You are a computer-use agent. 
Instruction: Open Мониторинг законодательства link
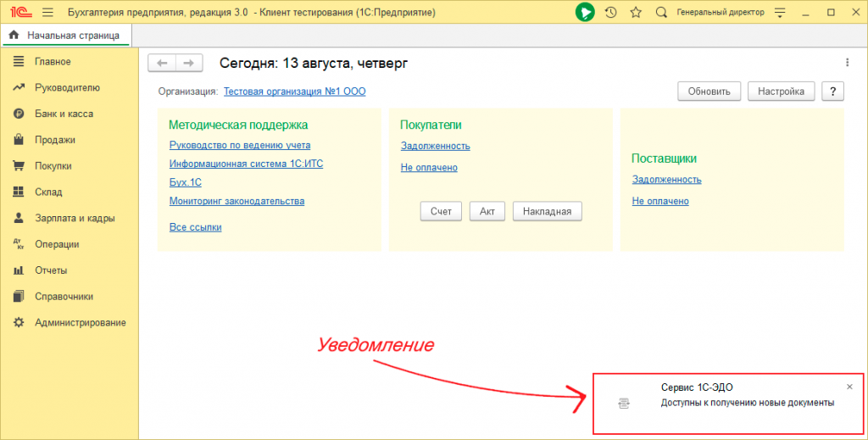237,201
